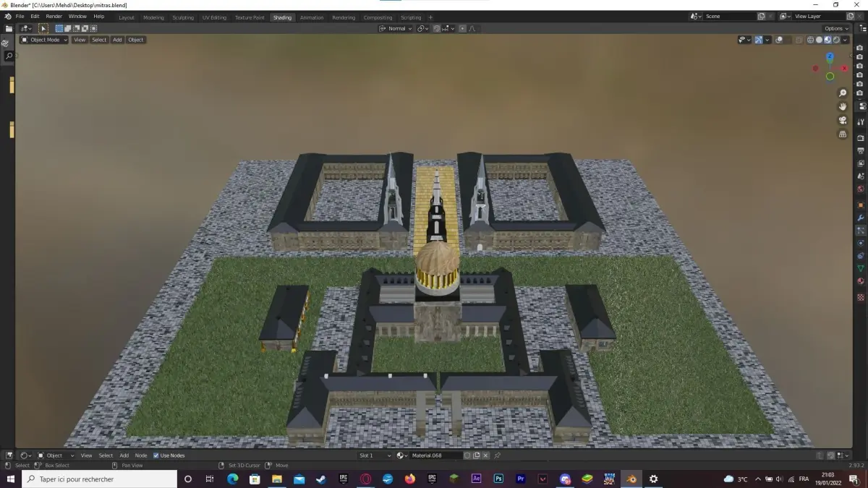
Task: Open Adobe Premiere Pro from taskbar
Action: pos(521,479)
